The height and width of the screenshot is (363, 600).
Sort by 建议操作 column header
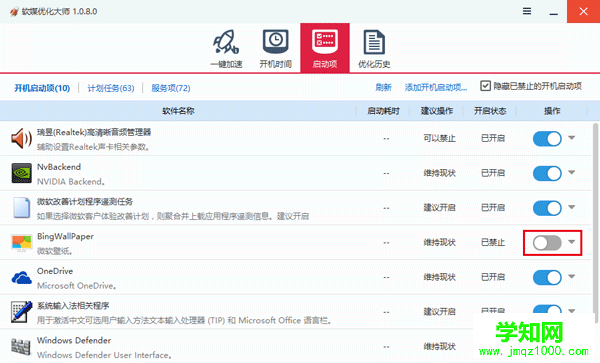tap(437, 111)
